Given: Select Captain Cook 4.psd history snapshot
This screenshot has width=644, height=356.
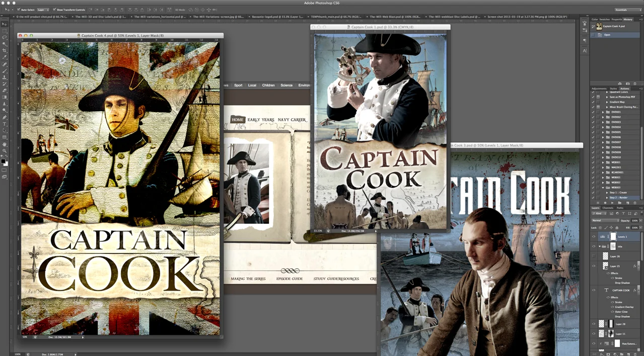Looking at the screenshot, I should (x=616, y=26).
